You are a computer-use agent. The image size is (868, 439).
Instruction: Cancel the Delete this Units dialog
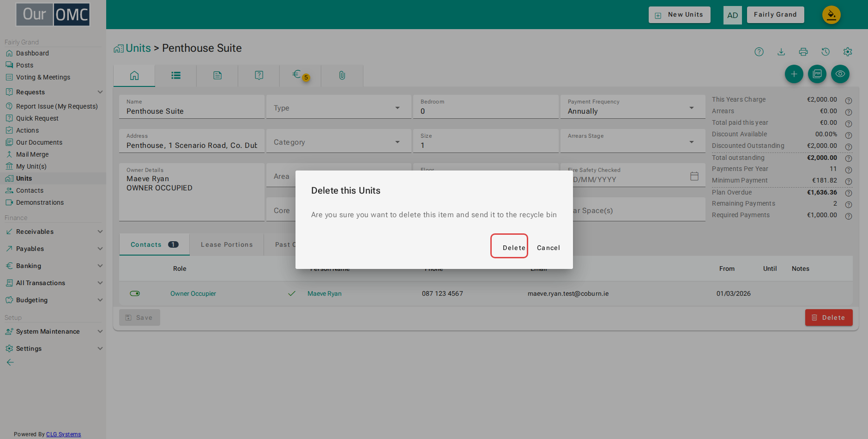point(548,248)
